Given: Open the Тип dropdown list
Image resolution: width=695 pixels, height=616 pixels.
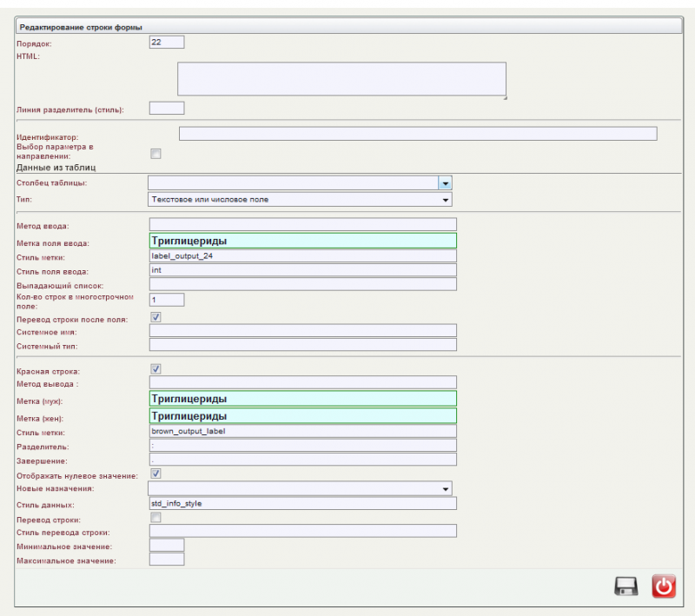Looking at the screenshot, I should coord(446,199).
